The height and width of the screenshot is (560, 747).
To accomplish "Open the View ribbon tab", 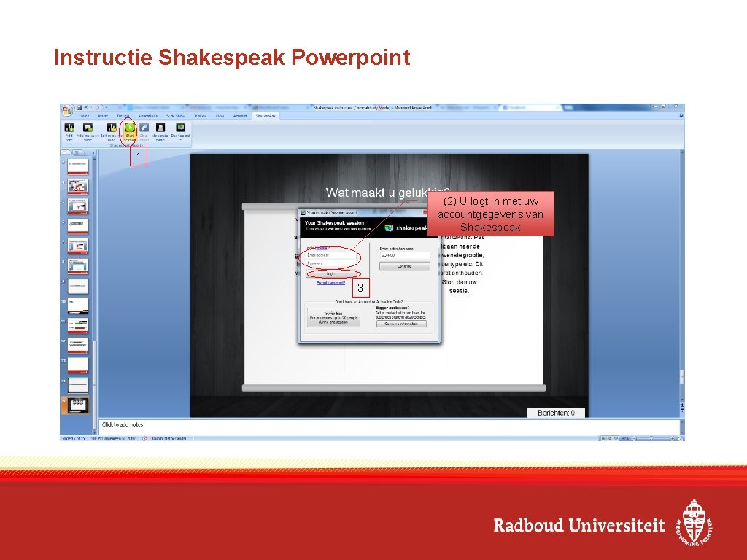I will click(x=220, y=116).
